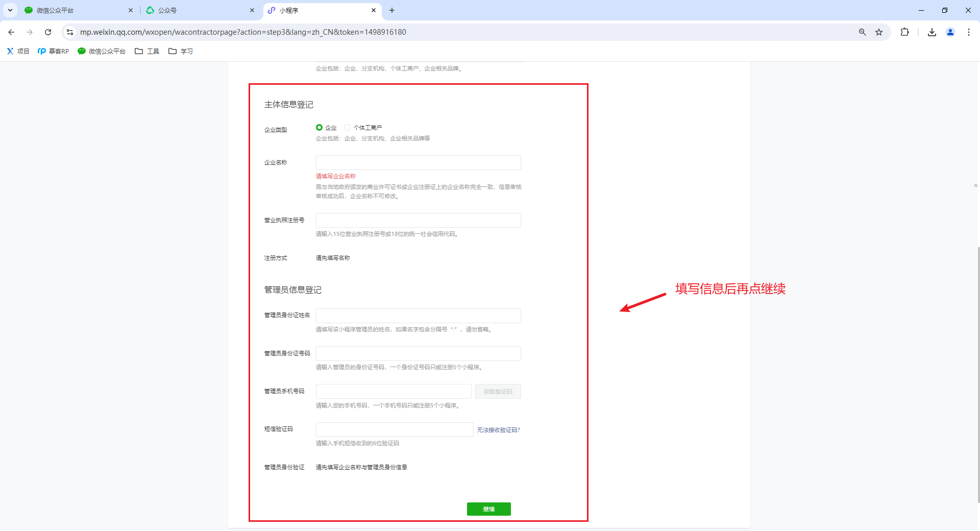Open the 项目 bookmark

(18, 51)
